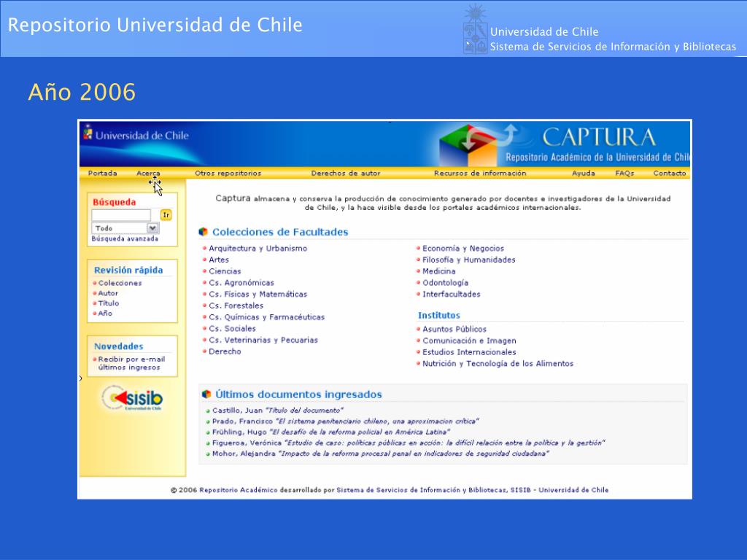
Task: Open the Ciencias collection
Action: click(x=225, y=271)
